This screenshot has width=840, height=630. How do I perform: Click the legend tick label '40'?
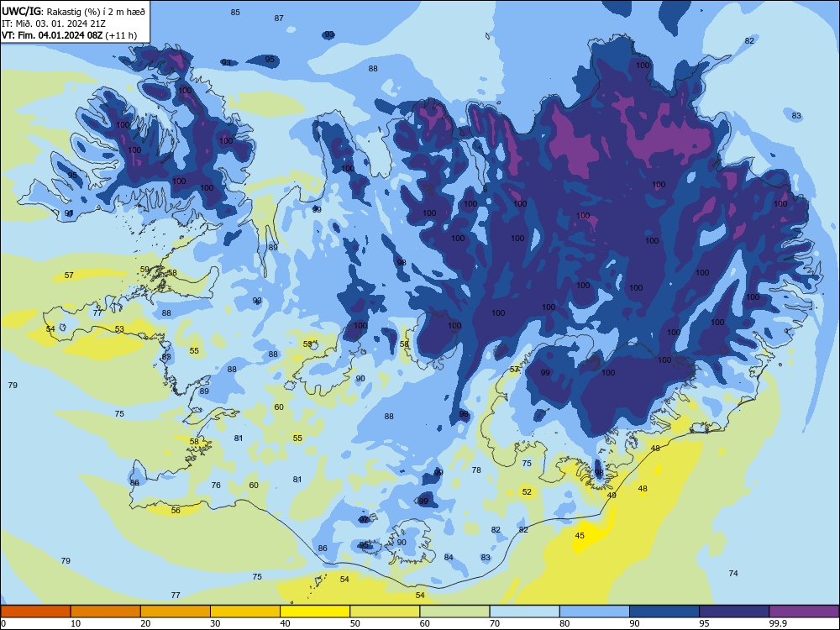click(x=285, y=623)
